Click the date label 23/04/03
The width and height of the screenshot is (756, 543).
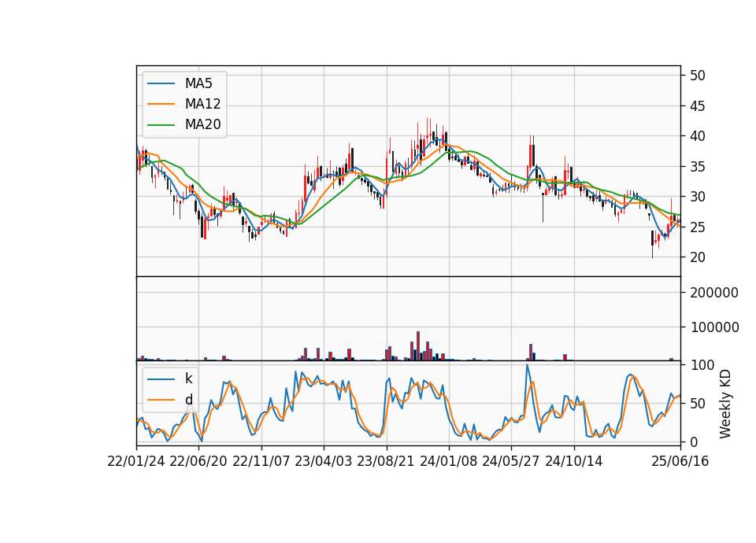click(324, 461)
